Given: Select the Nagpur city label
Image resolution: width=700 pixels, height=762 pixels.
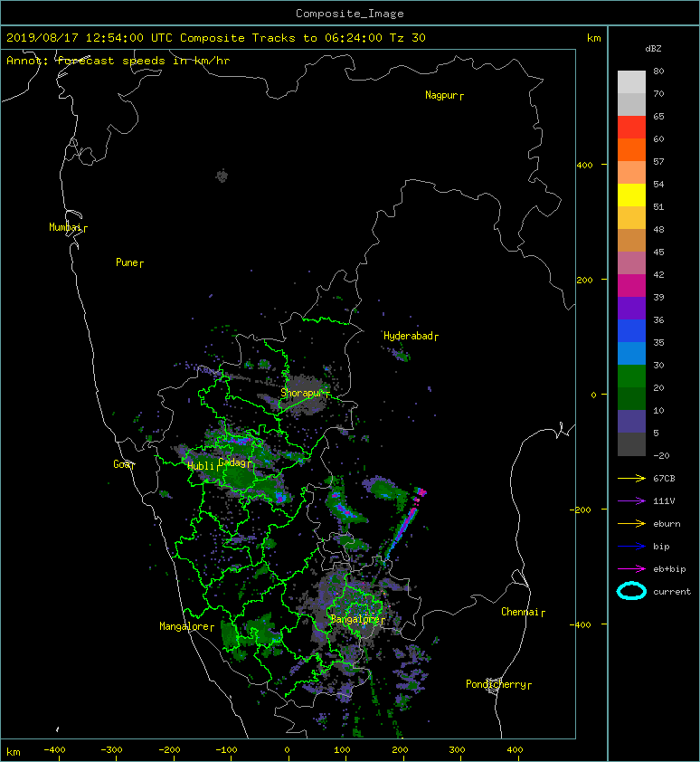Looking at the screenshot, I should (441, 95).
